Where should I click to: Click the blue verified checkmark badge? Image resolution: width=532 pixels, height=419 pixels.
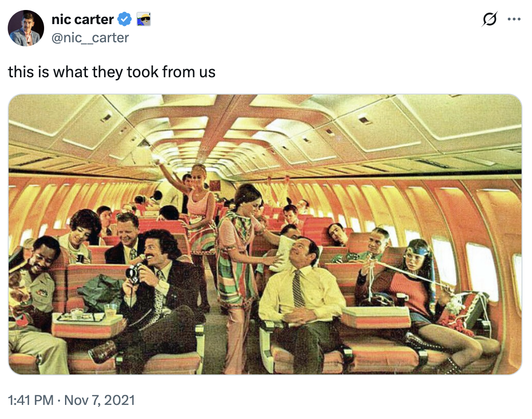pos(125,20)
